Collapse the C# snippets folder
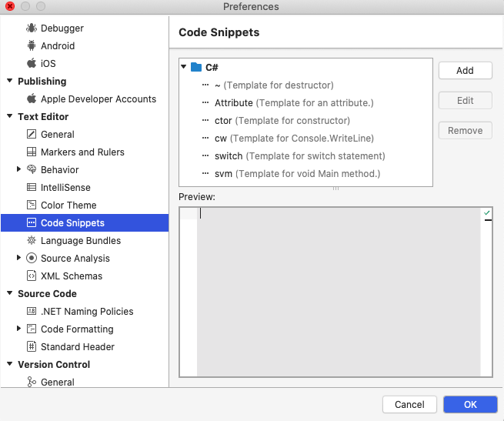The image size is (504, 421). coord(184,68)
